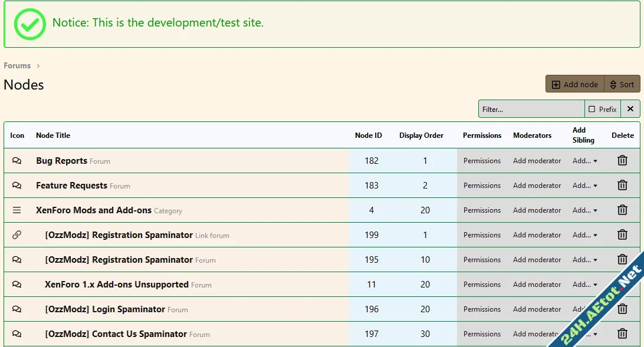Image resolution: width=644 pixels, height=347 pixels.
Task: Select the Display Order value for Feature Requests
Action: coord(425,185)
